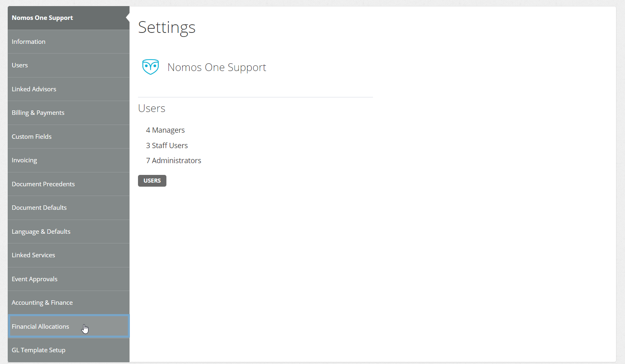Click the 7 Administrators text
The height and width of the screenshot is (364, 625).
[174, 161]
